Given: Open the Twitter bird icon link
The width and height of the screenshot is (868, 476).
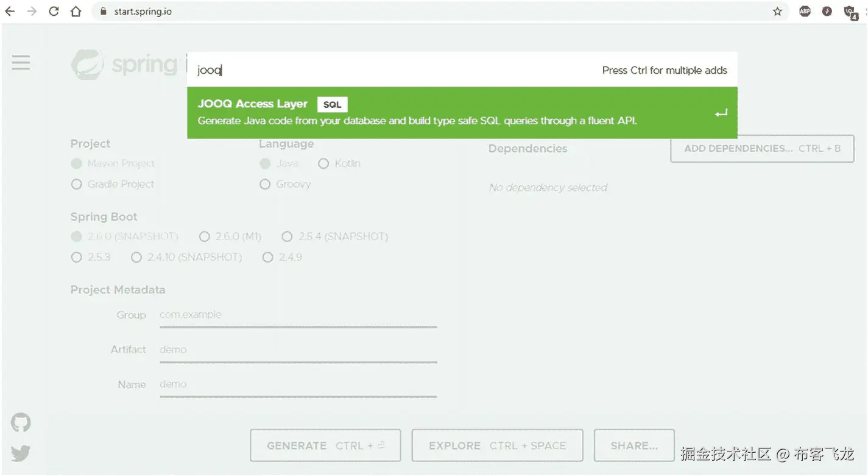Looking at the screenshot, I should pyautogui.click(x=21, y=453).
